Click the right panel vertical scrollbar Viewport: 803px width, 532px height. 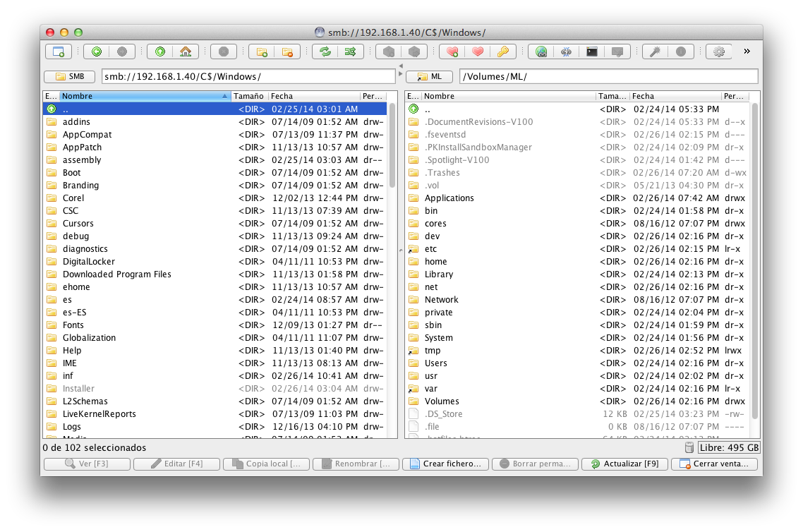coord(754,262)
